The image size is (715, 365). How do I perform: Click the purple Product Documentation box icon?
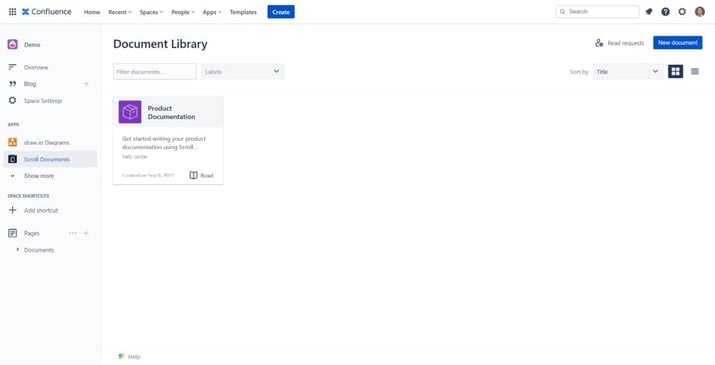pyautogui.click(x=130, y=112)
